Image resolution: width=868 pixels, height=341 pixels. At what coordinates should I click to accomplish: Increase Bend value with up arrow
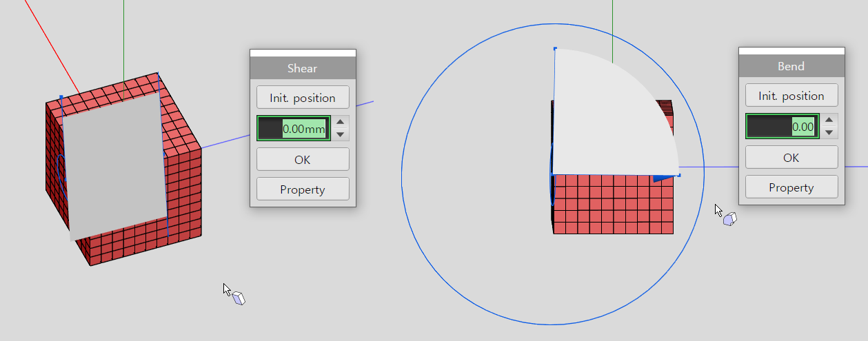click(829, 120)
